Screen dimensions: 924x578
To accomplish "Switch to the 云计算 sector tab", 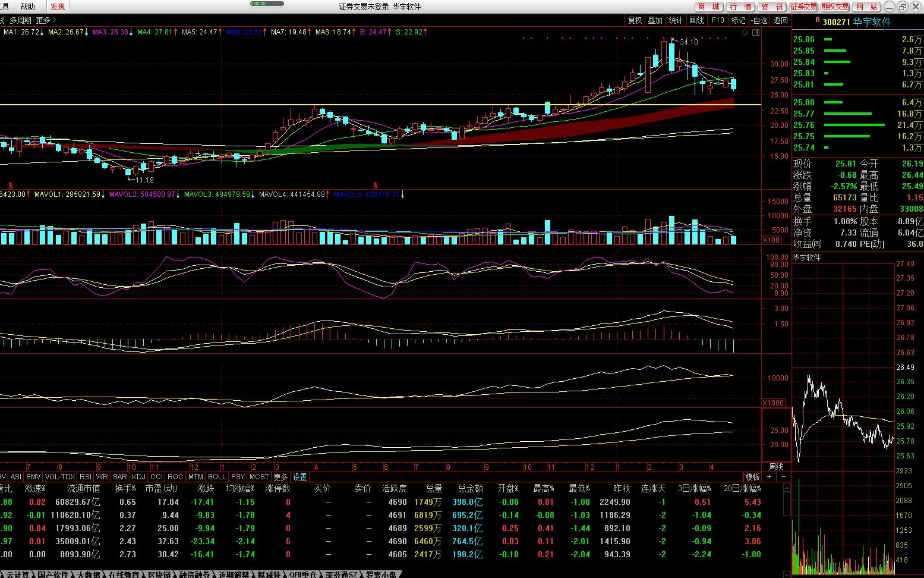I will (x=18, y=574).
